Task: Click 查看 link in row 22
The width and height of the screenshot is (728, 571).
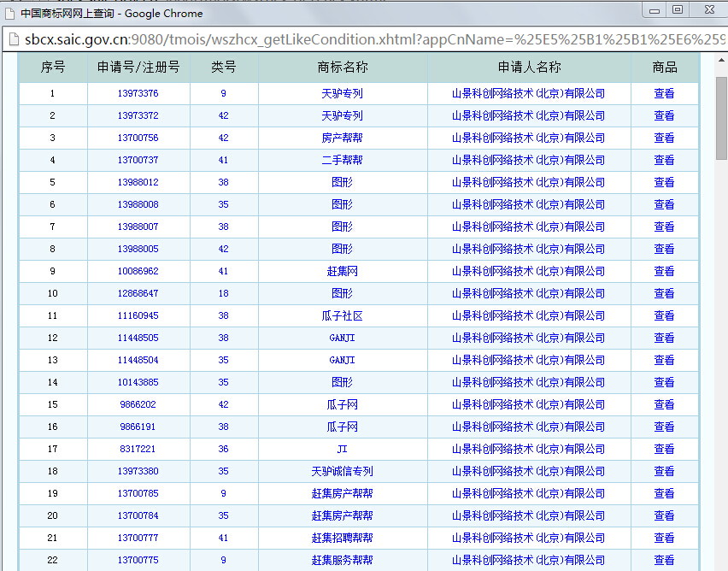Action: [664, 560]
